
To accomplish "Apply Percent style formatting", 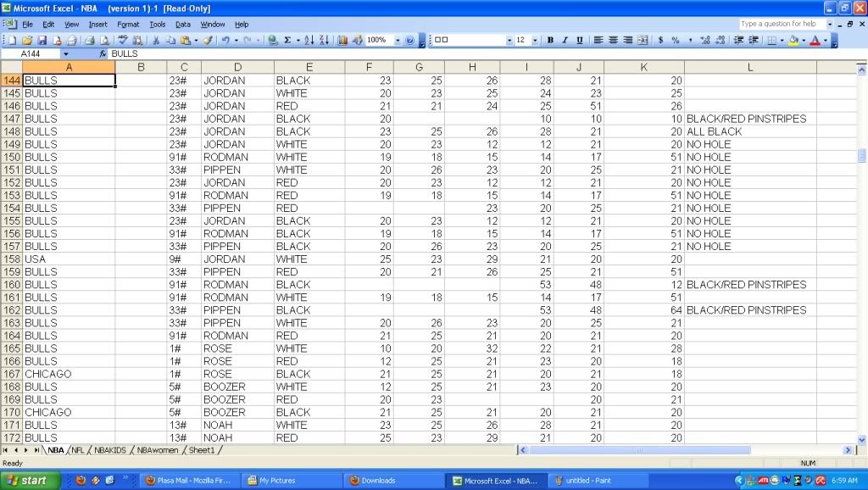I will (x=676, y=40).
